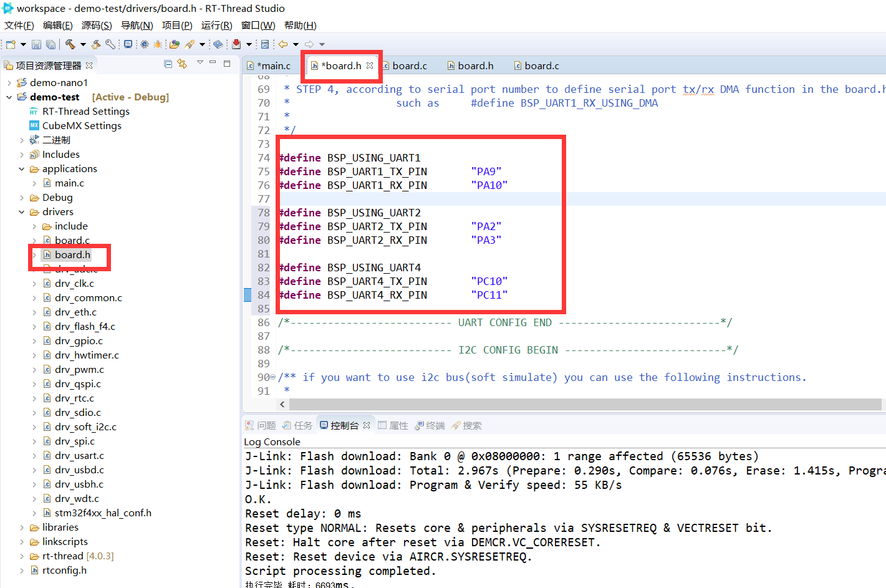Close the *board.h editor tab
This screenshot has width=886, height=588.
tap(370, 65)
